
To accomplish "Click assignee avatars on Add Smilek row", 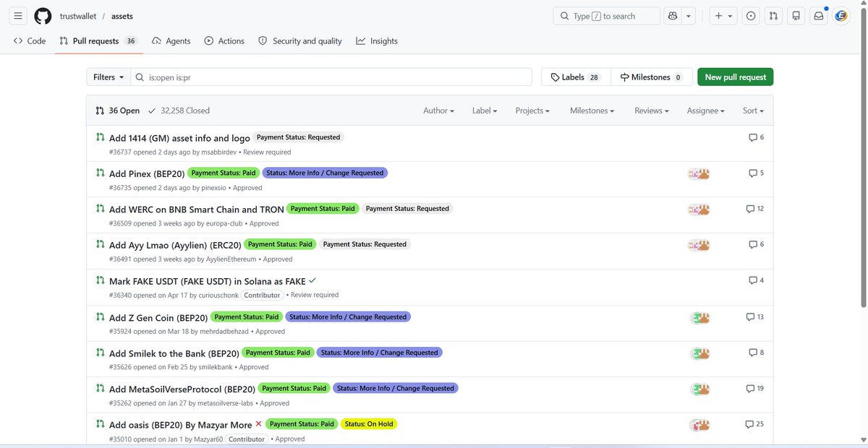I will pyautogui.click(x=700, y=353).
